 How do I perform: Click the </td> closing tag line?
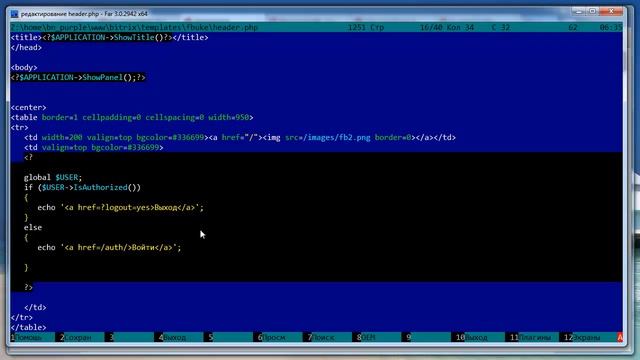click(35, 307)
